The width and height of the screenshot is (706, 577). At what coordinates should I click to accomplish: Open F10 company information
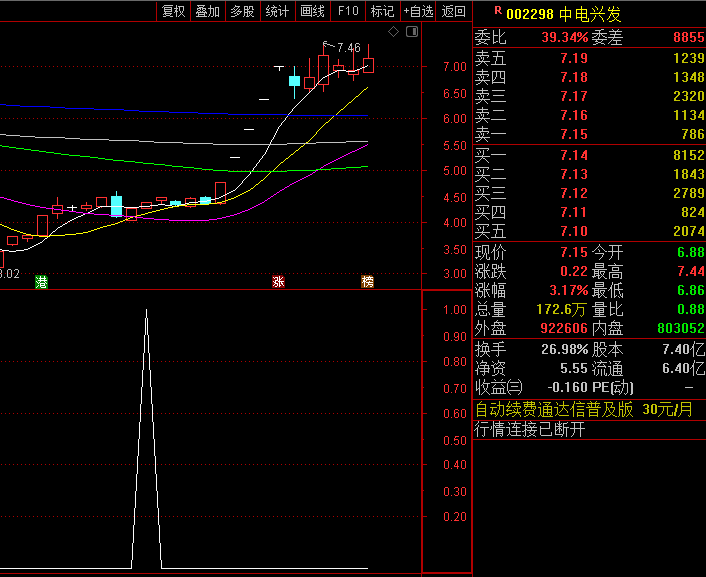347,11
